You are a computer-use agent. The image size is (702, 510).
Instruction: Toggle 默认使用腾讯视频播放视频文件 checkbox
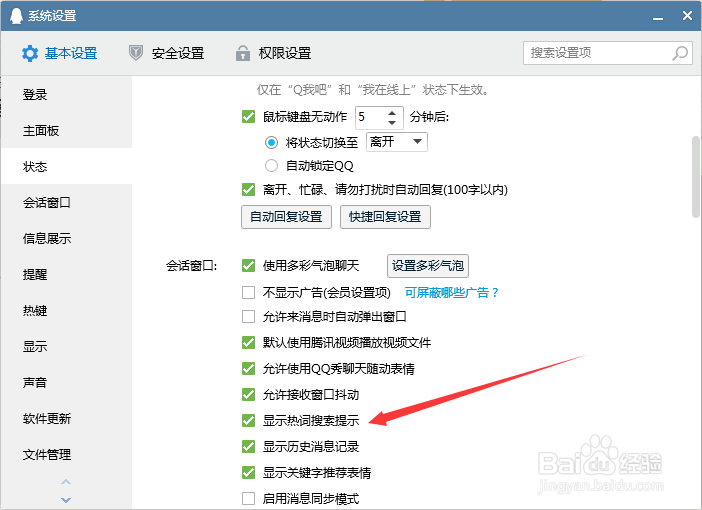248,343
